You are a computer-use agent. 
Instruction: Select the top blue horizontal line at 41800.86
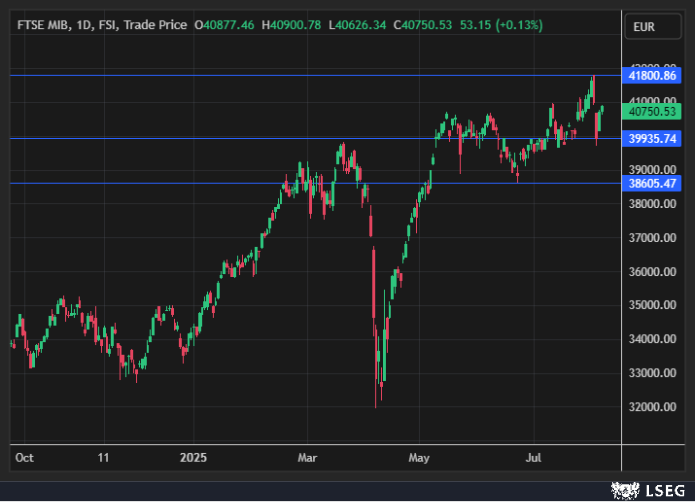tap(300, 75)
